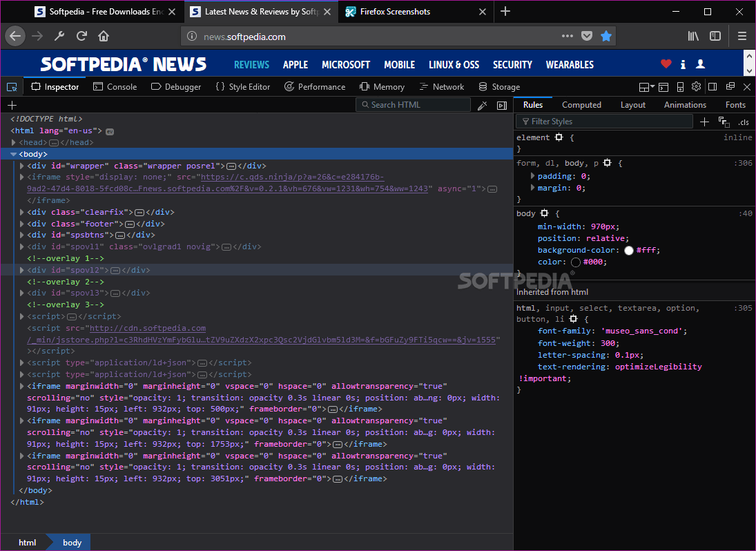Click the browser Back arrow button
This screenshot has width=756, height=551.
click(x=15, y=36)
